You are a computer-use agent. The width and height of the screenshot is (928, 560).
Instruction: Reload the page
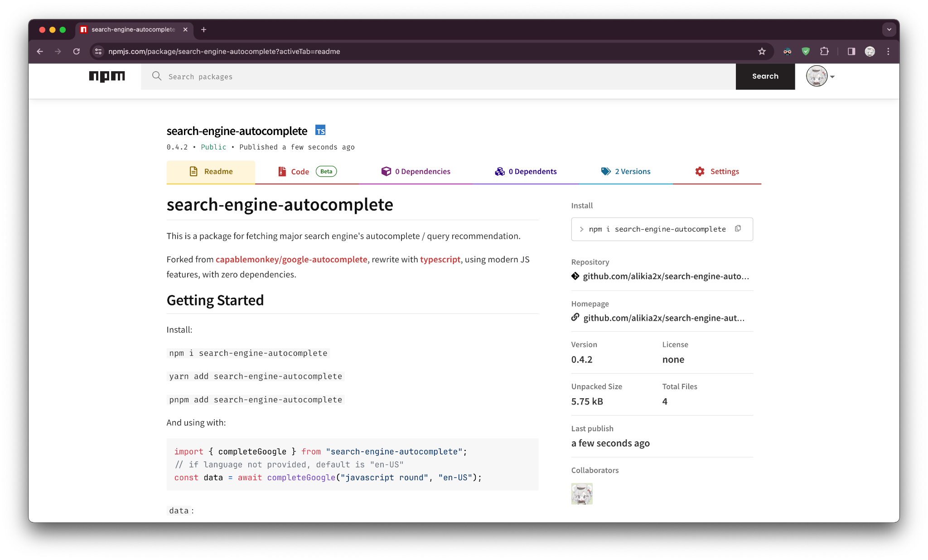[x=77, y=52]
